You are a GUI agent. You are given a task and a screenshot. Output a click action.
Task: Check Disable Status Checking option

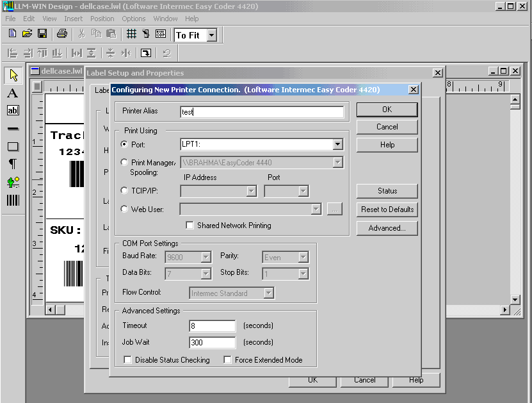pos(127,360)
